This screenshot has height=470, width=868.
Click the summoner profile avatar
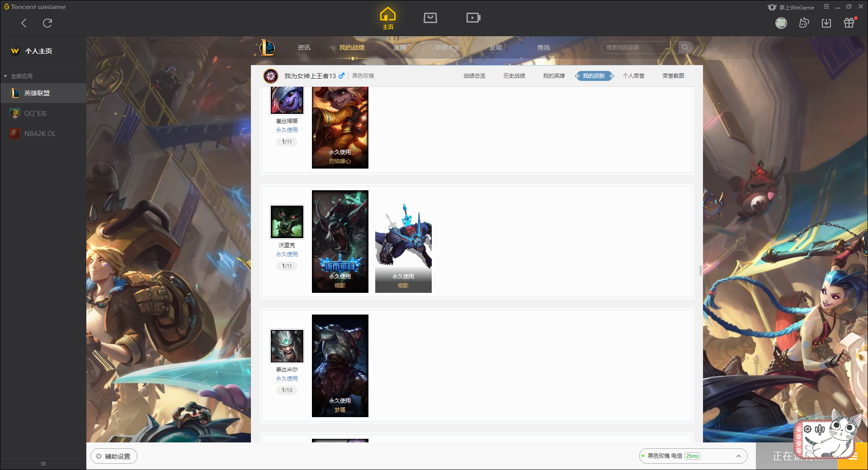pos(271,76)
